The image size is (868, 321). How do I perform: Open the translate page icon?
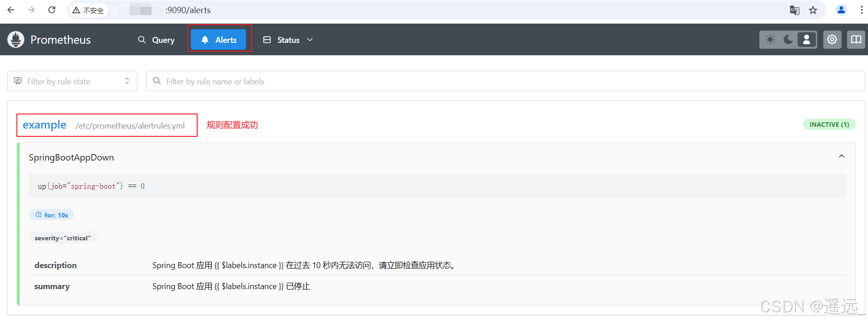(795, 10)
